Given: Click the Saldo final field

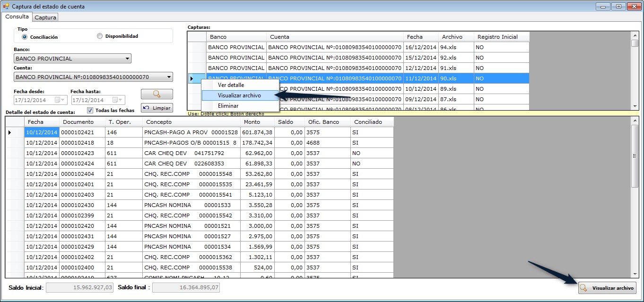Looking at the screenshot, I should [186, 287].
